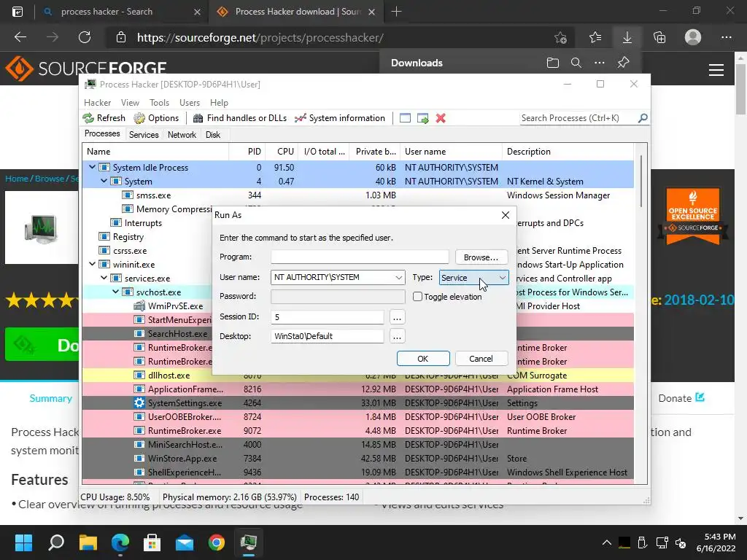Click Find handles or DLLs binoculars icon
Viewport: 747px width, 560px height.
tap(198, 118)
